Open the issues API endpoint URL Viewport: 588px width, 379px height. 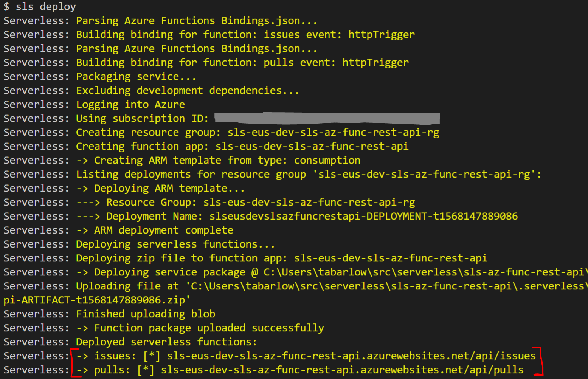coord(351,356)
